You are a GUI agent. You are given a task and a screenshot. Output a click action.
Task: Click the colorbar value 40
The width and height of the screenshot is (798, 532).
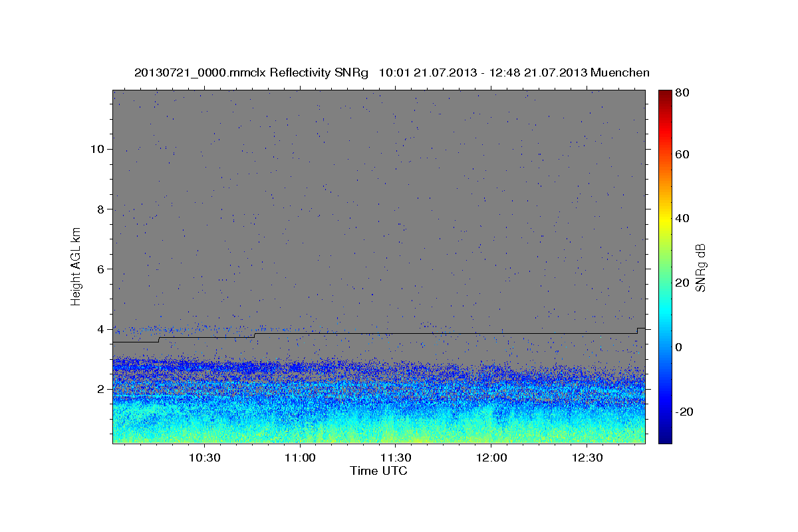pos(684,218)
